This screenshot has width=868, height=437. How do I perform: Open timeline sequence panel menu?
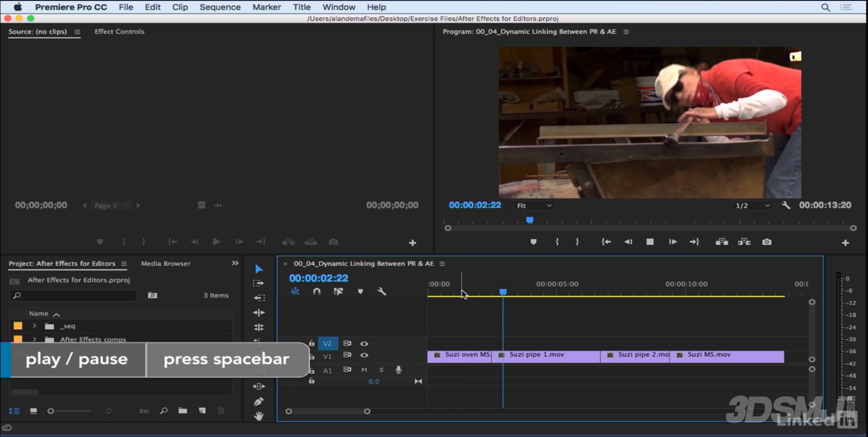(x=442, y=264)
